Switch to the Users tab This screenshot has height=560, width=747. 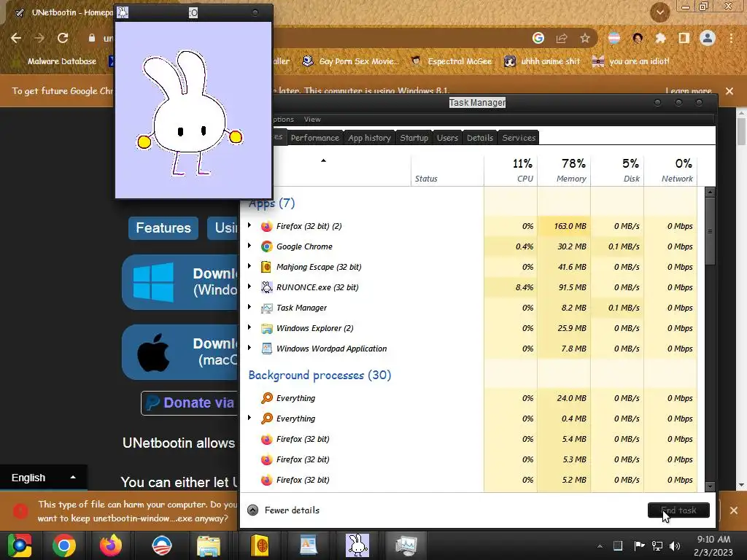pyautogui.click(x=447, y=138)
